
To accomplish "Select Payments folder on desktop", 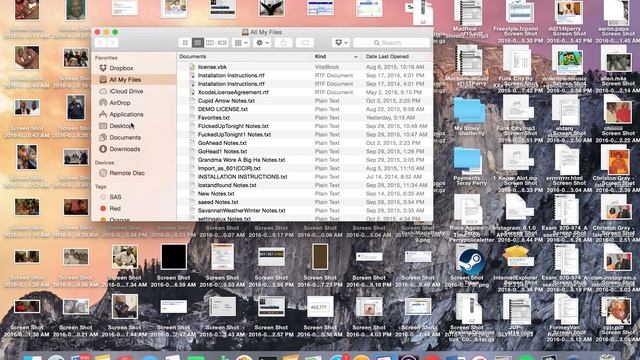I will [x=467, y=160].
